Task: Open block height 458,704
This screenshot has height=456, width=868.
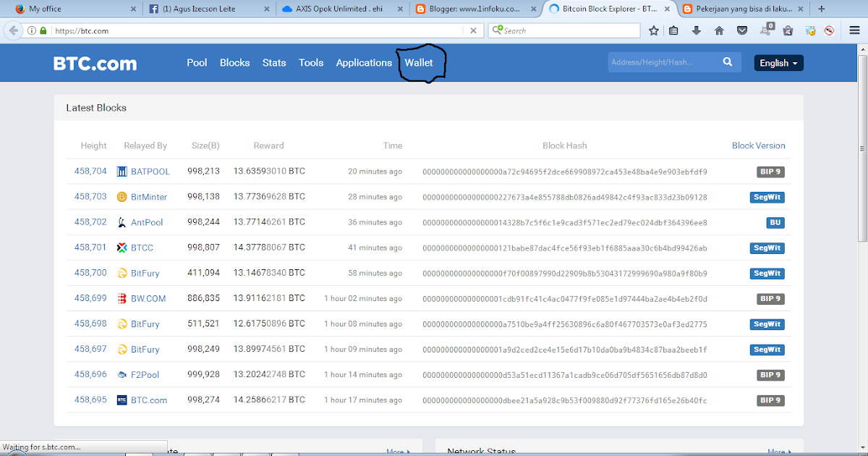Action: 90,172
